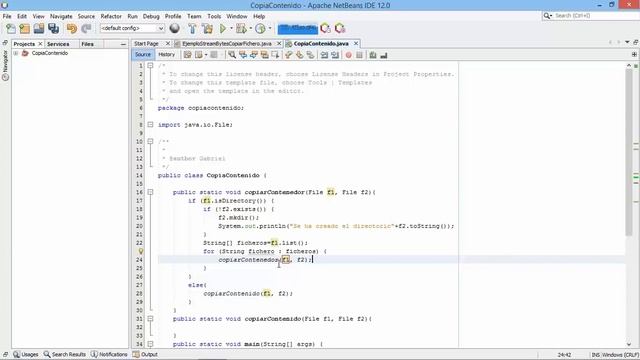Open the editor documents list dropdown arrow
The image size is (640, 360).
[627, 42]
